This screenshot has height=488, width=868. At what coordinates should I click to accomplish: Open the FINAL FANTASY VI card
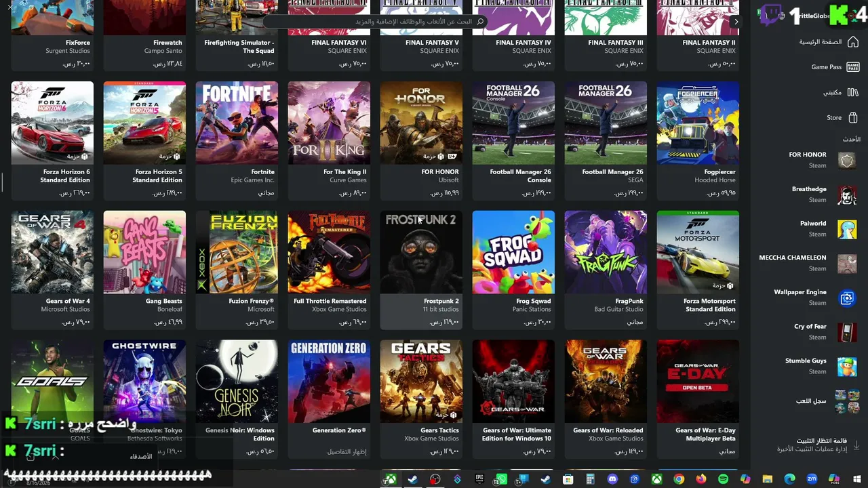point(329,34)
